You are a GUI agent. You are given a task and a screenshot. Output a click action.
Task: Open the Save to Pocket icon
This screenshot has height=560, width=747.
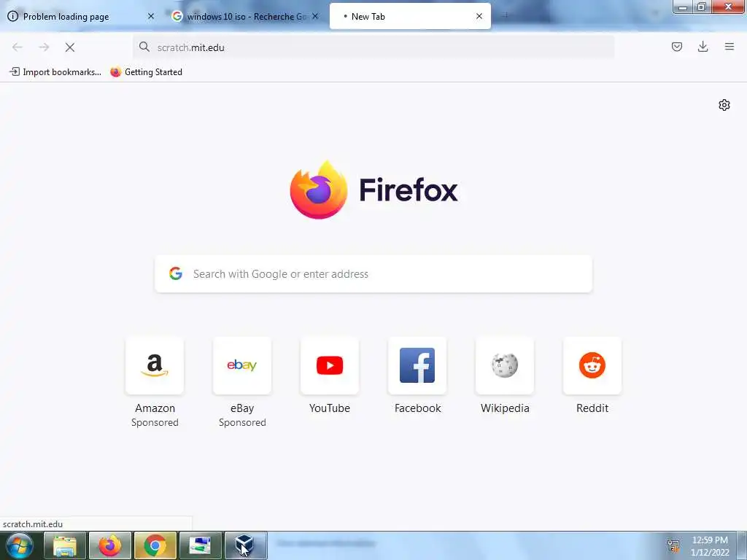pos(676,47)
